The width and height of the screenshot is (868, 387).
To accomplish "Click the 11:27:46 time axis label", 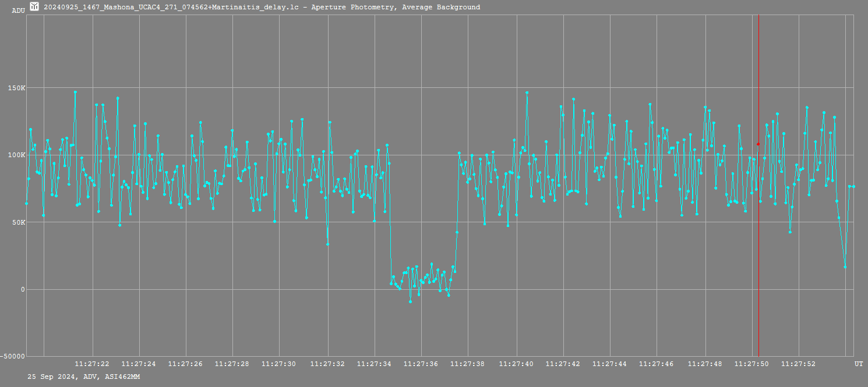I will [656, 364].
